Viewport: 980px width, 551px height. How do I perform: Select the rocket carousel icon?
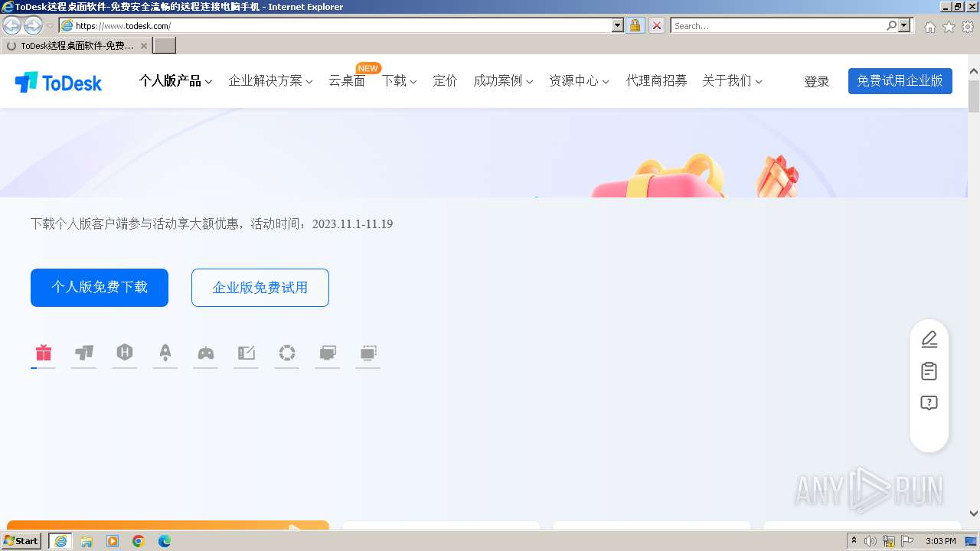tap(165, 352)
